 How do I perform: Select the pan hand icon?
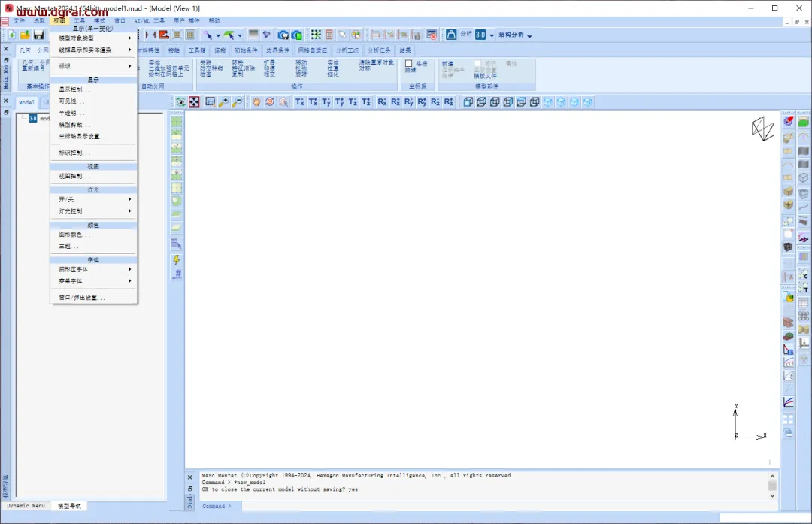tap(256, 102)
